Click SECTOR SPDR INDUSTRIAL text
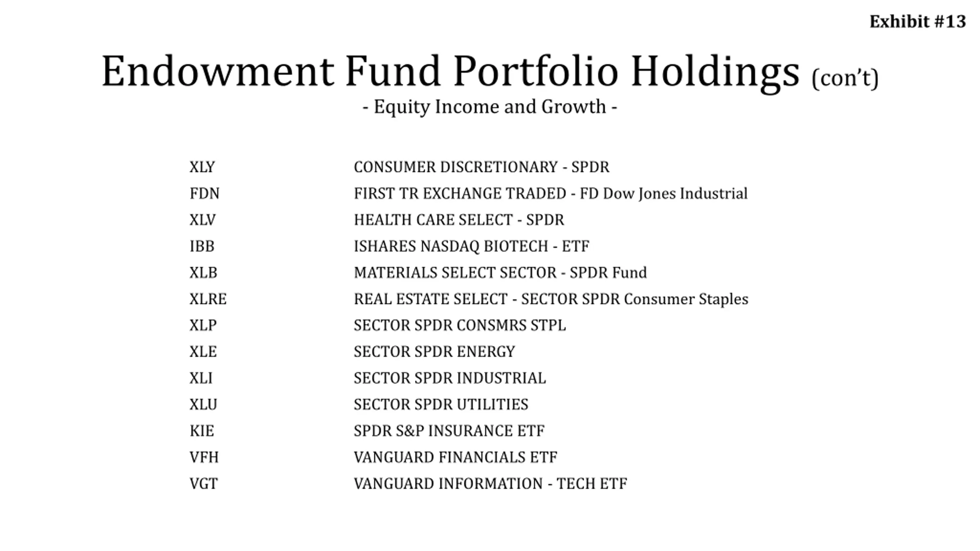This screenshot has width=980, height=551. [450, 378]
